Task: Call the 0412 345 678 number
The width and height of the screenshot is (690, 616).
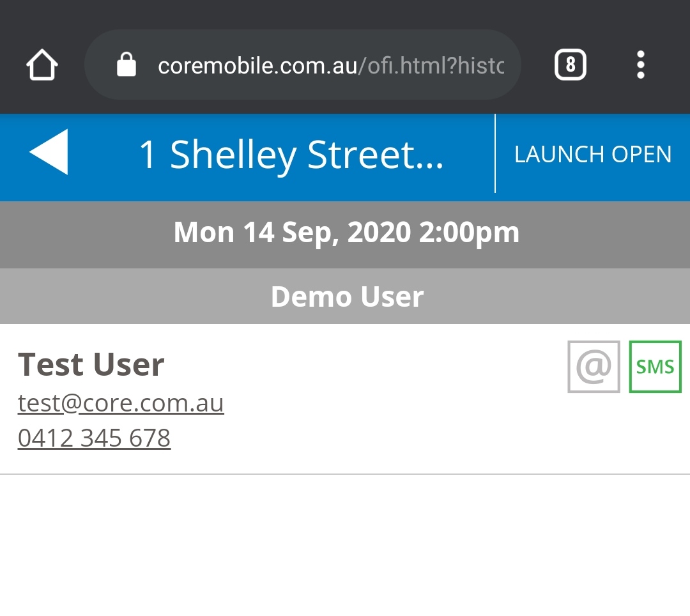Action: [x=94, y=438]
